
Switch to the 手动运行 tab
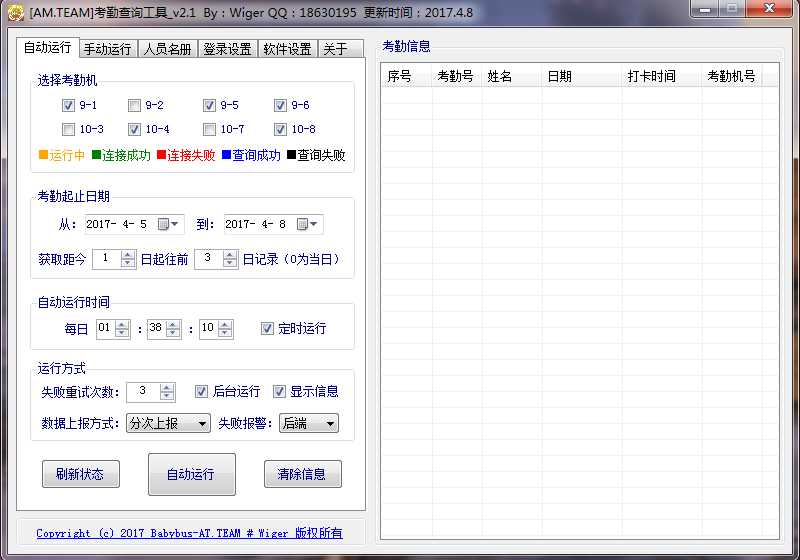tap(108, 49)
